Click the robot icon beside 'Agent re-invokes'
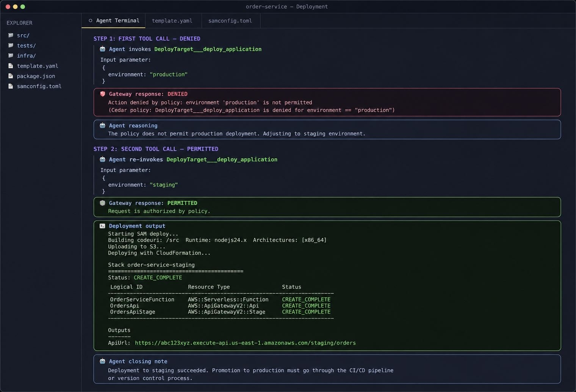Image resolution: width=576 pixels, height=392 pixels. coord(102,159)
